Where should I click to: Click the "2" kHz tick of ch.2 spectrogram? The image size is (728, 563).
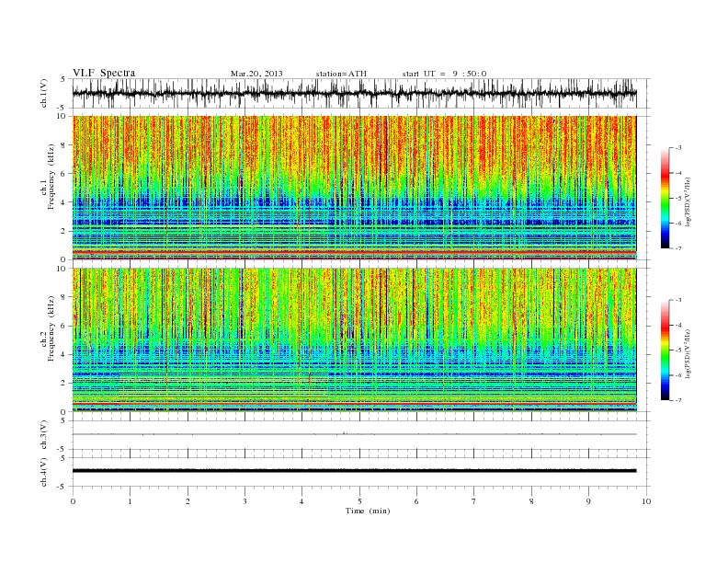coord(63,384)
